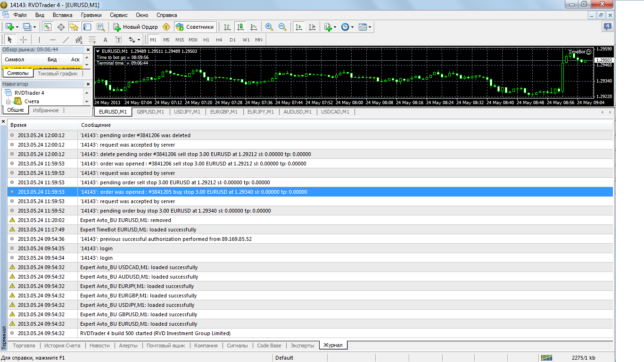The height and width of the screenshot is (362, 644).
Task: Toggle the auto scroll chart icon
Action: 298,27
